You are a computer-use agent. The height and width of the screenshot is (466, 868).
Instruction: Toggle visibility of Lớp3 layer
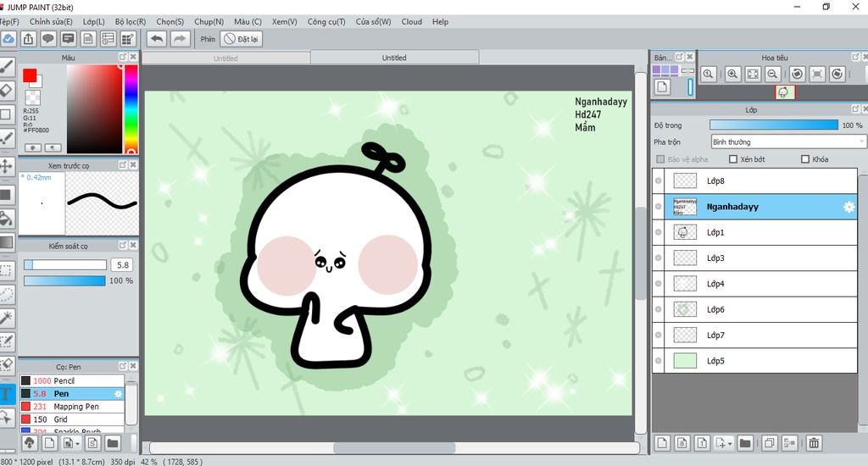click(x=658, y=258)
